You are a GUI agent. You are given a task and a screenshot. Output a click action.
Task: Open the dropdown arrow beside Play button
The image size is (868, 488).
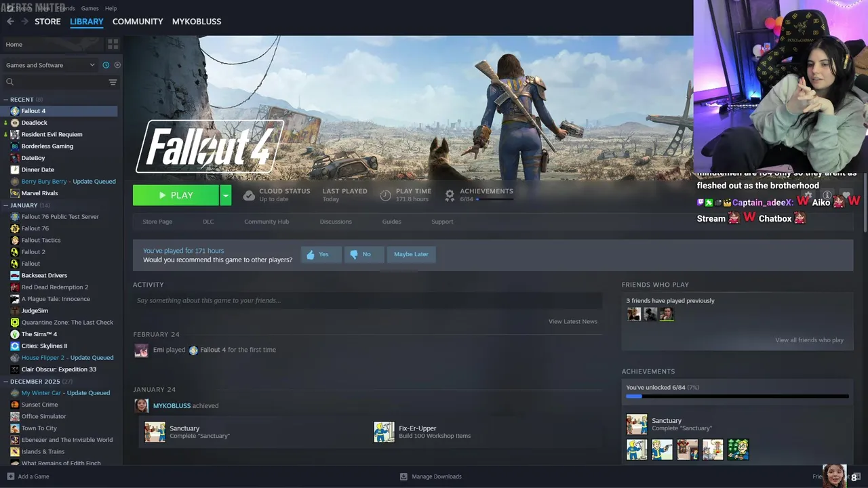click(x=226, y=195)
